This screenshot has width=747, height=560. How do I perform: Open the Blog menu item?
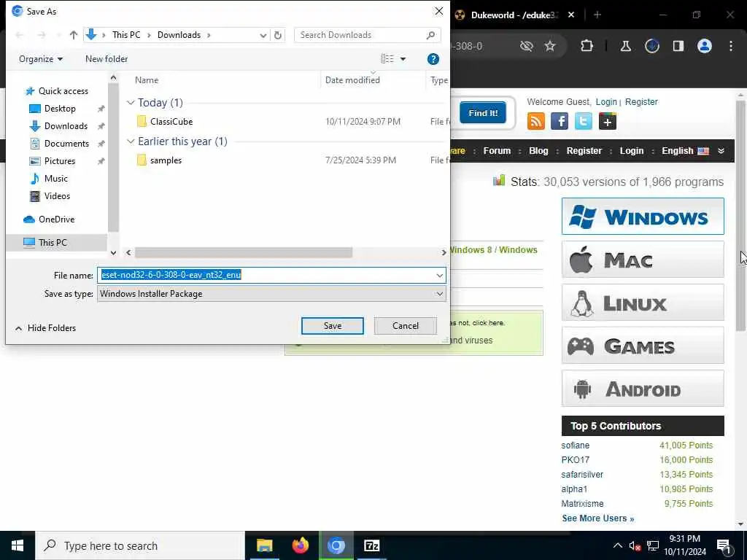[x=538, y=151]
